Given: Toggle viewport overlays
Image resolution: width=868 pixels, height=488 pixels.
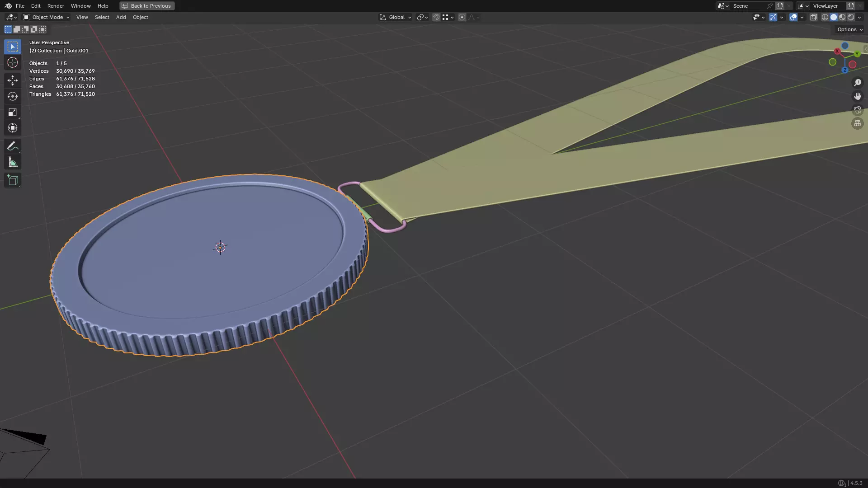Looking at the screenshot, I should click(793, 17).
